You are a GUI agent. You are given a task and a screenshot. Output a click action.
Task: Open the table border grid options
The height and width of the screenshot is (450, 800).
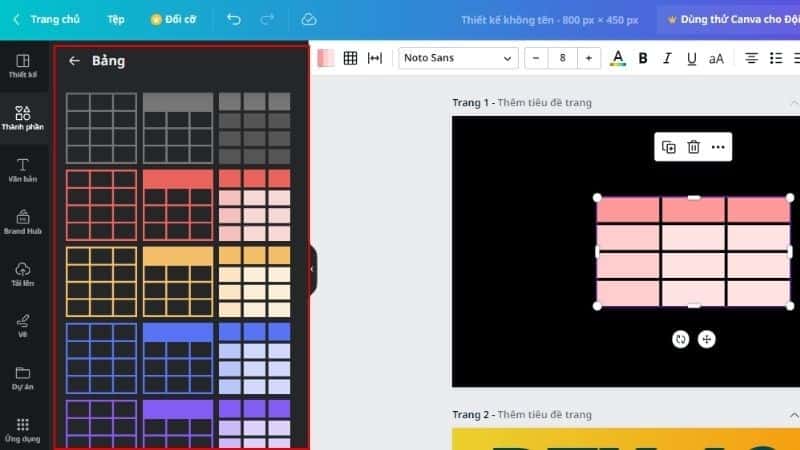[350, 58]
